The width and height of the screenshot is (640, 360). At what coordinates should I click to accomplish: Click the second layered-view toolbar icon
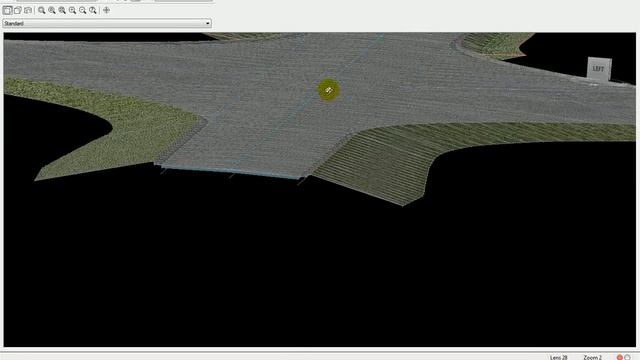pyautogui.click(x=18, y=10)
